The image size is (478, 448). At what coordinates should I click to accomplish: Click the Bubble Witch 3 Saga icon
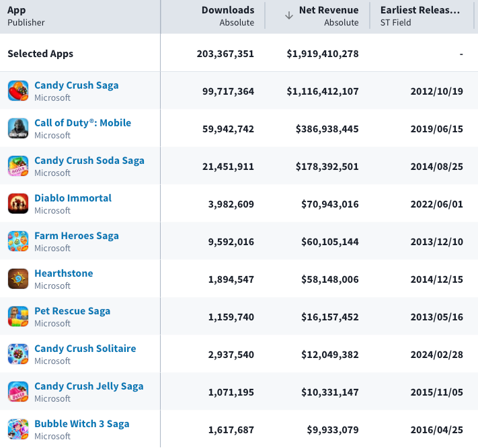[18, 429]
